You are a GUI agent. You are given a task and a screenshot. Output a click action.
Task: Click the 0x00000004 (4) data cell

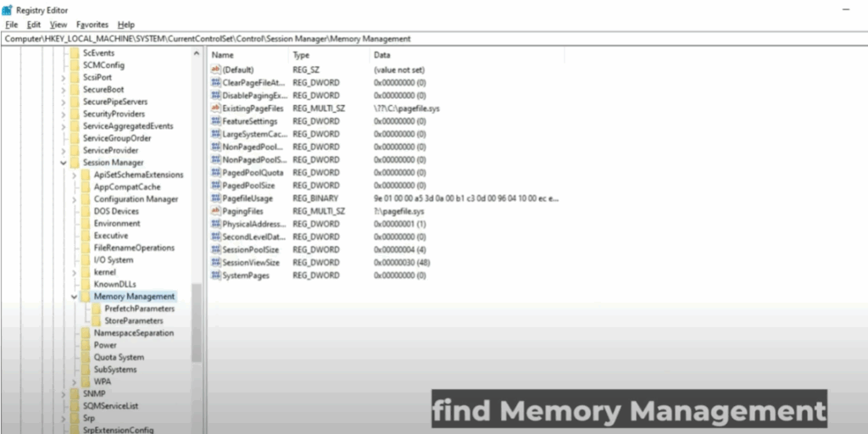pyautogui.click(x=400, y=250)
